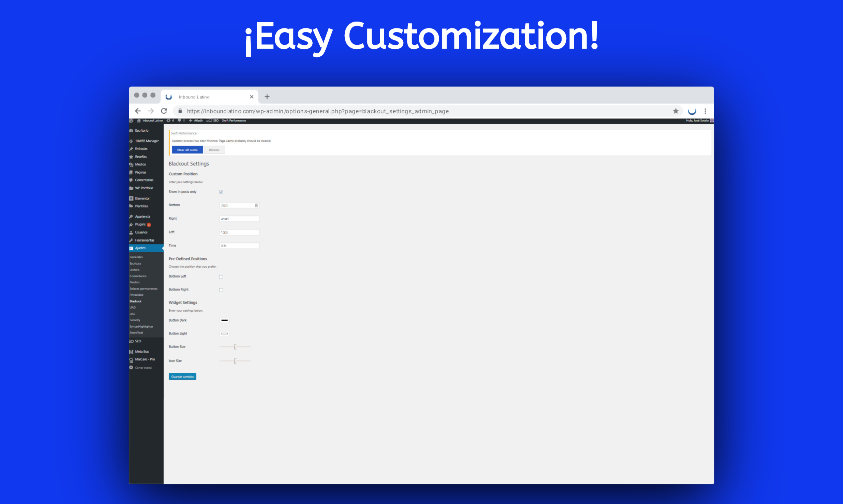Open the updates icon showing 4
The image size is (843, 504).
click(170, 121)
